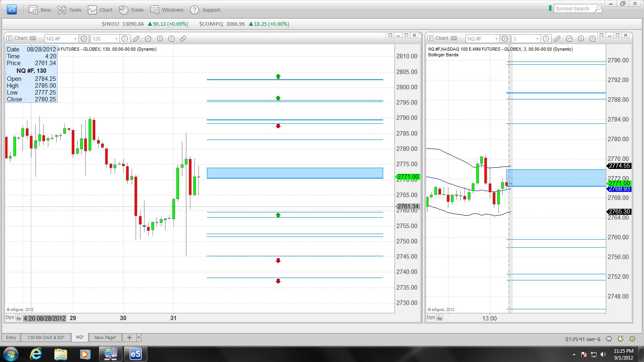Image resolution: width=644 pixels, height=362 pixels.
Task: Expand NQ #F symbol dropdown in left chart
Action: [x=75, y=39]
